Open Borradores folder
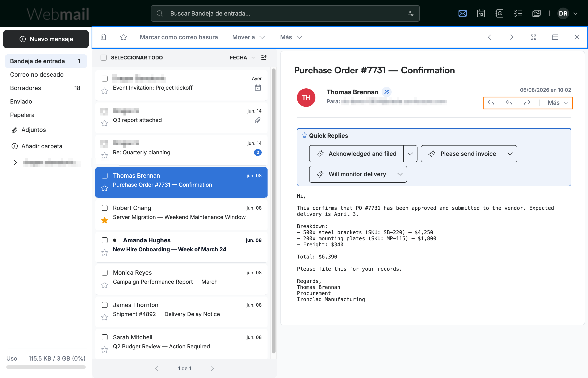The width and height of the screenshot is (588, 378). tap(46, 88)
